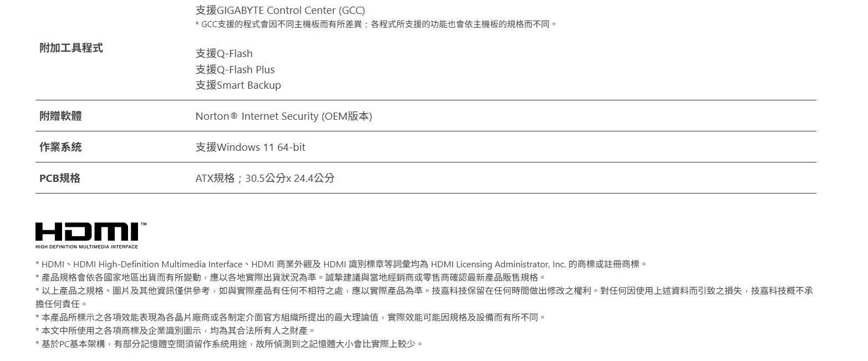Select Norton Internet Security (OEM版本) text
868x361 pixels.
[283, 116]
